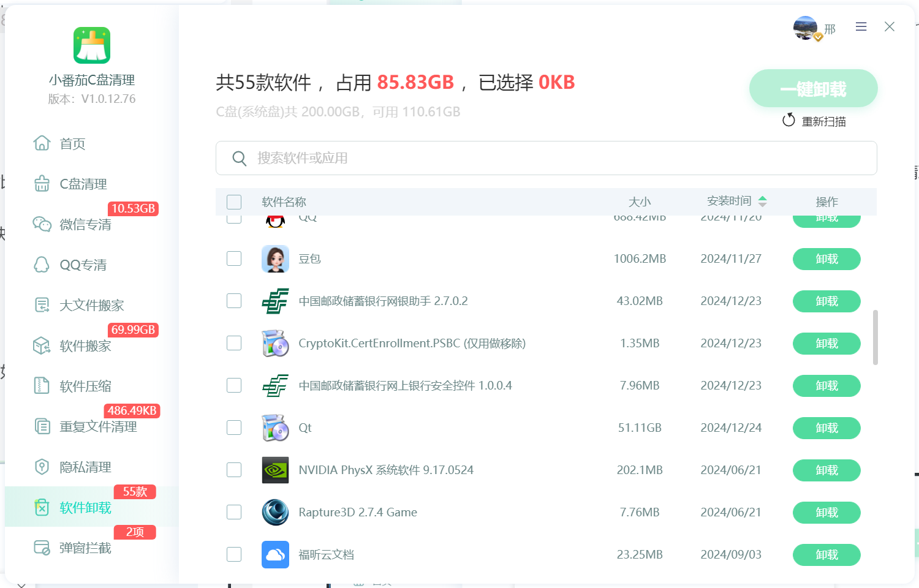This screenshot has width=919, height=588.
Task: Click the 搜索软件或应用 search field
Action: click(x=546, y=158)
